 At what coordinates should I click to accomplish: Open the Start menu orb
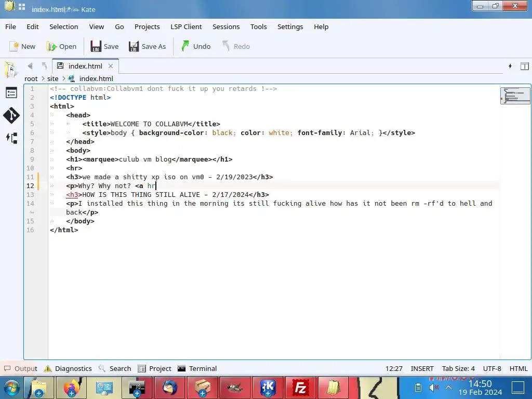point(12,388)
